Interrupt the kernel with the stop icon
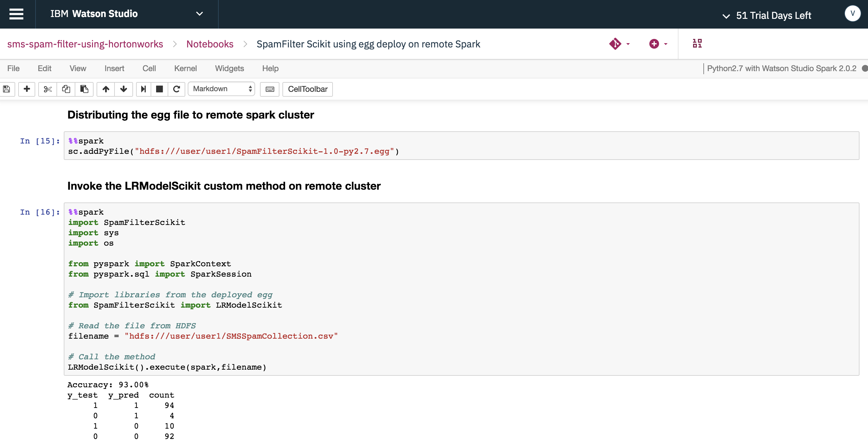 tap(159, 89)
